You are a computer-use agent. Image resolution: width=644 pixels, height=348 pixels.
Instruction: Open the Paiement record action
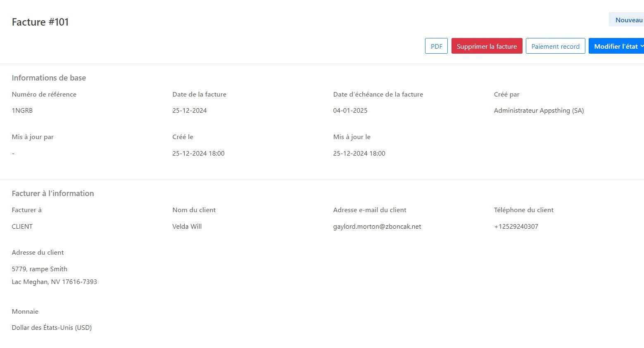(x=555, y=46)
